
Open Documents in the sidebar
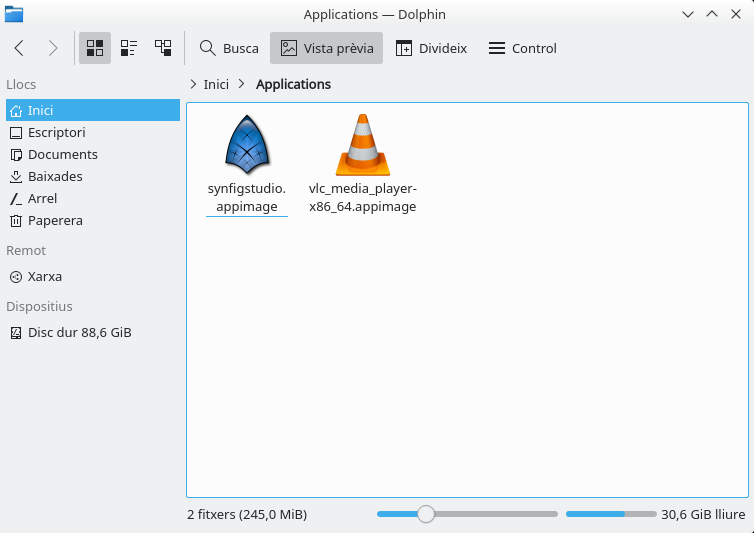click(93, 154)
